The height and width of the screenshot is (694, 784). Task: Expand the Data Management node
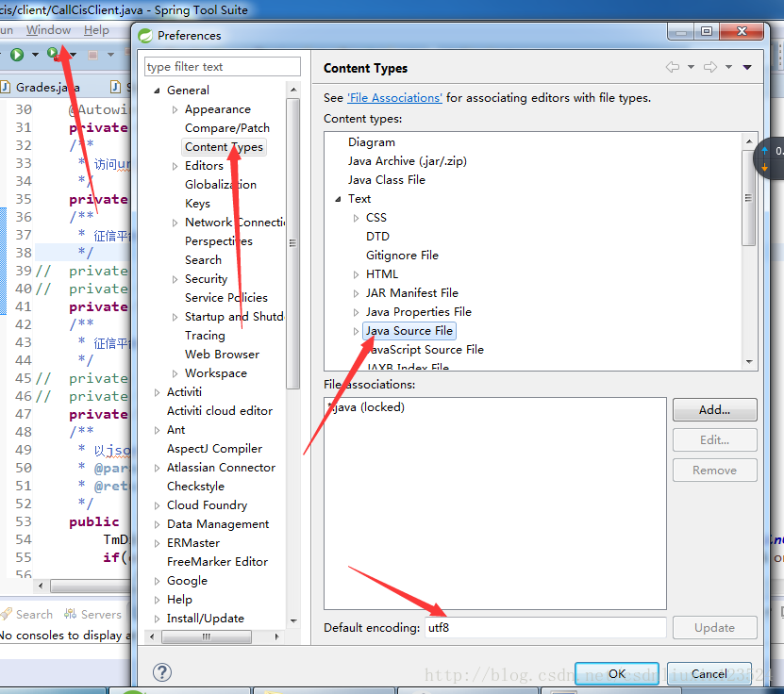[x=157, y=524]
